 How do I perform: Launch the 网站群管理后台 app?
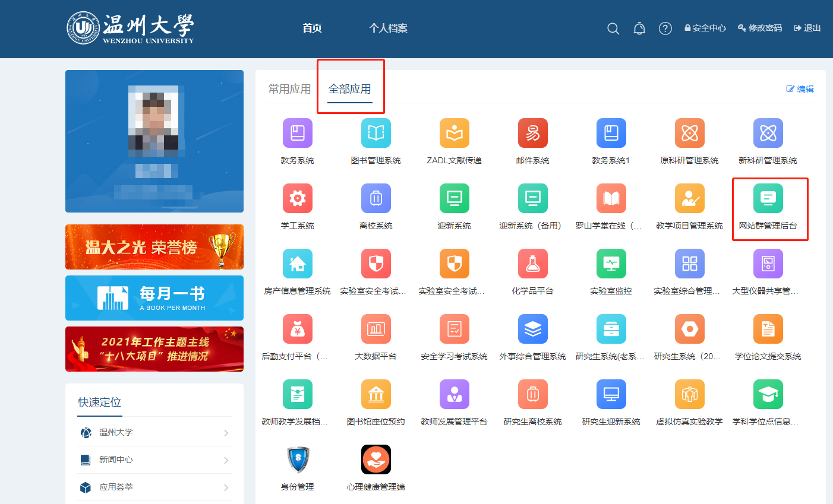(768, 198)
